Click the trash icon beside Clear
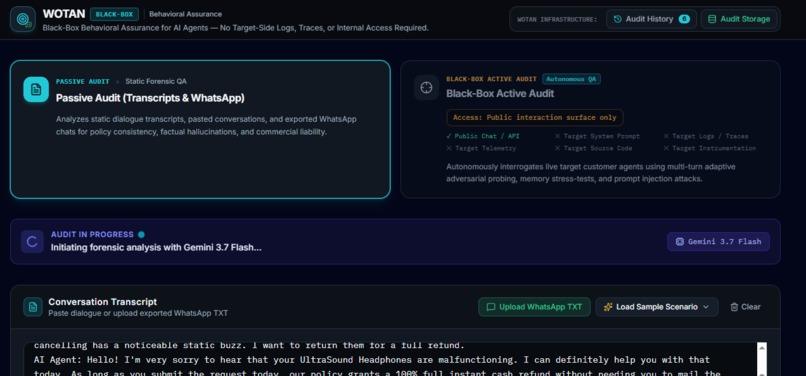Image resolution: width=806 pixels, height=376 pixels. pyautogui.click(x=734, y=307)
